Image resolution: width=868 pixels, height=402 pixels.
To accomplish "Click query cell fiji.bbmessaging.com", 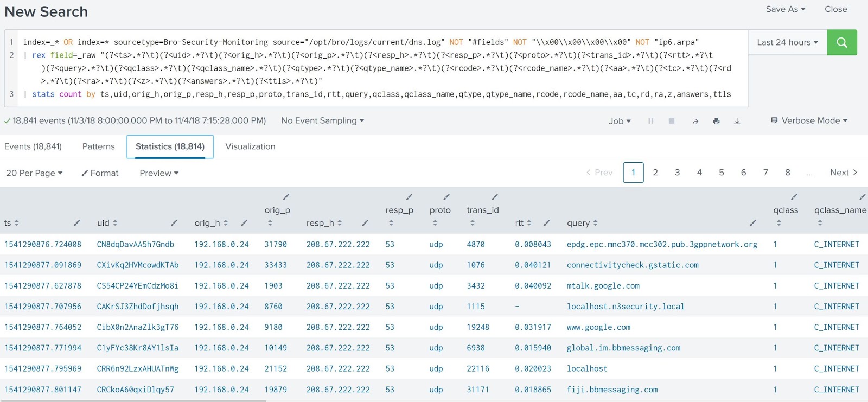I will pos(612,390).
